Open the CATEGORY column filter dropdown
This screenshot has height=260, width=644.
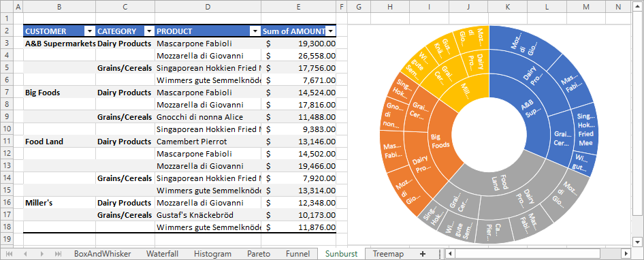tap(148, 31)
